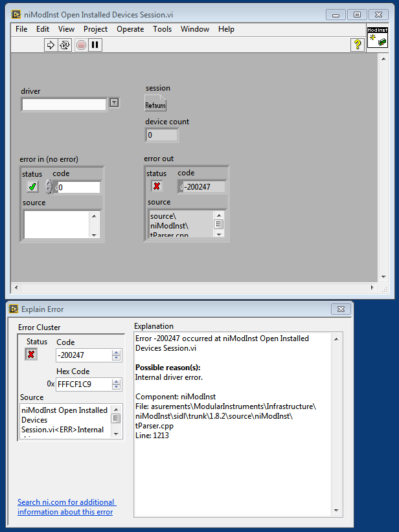Click the LabVIEW icon in VI title bar
Viewport: 399px width, 532px height.
16,15
